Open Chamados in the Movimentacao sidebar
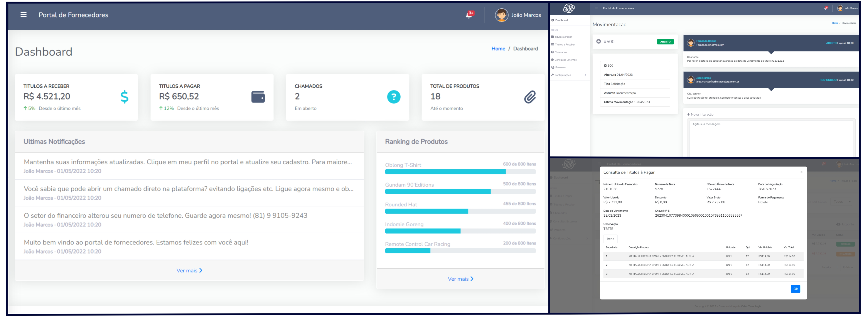Viewport: 868px width, 320px height. coord(560,52)
